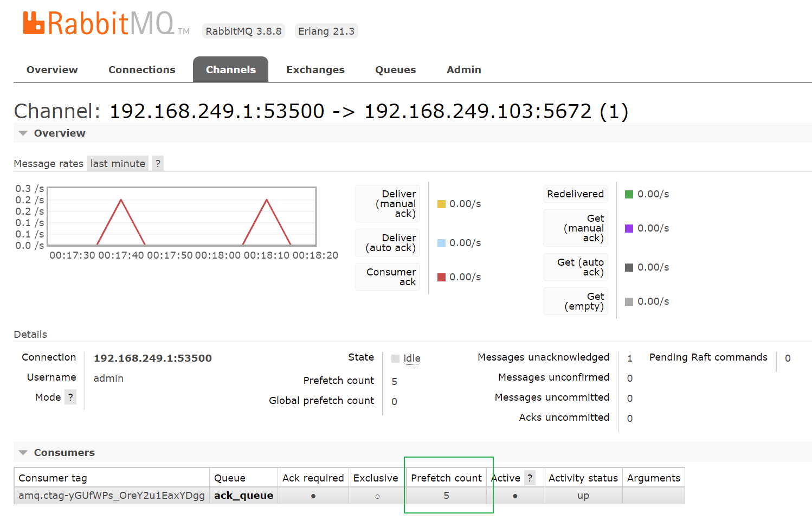This screenshot has width=812, height=520.
Task: Click the channel title heading
Action: 321,111
